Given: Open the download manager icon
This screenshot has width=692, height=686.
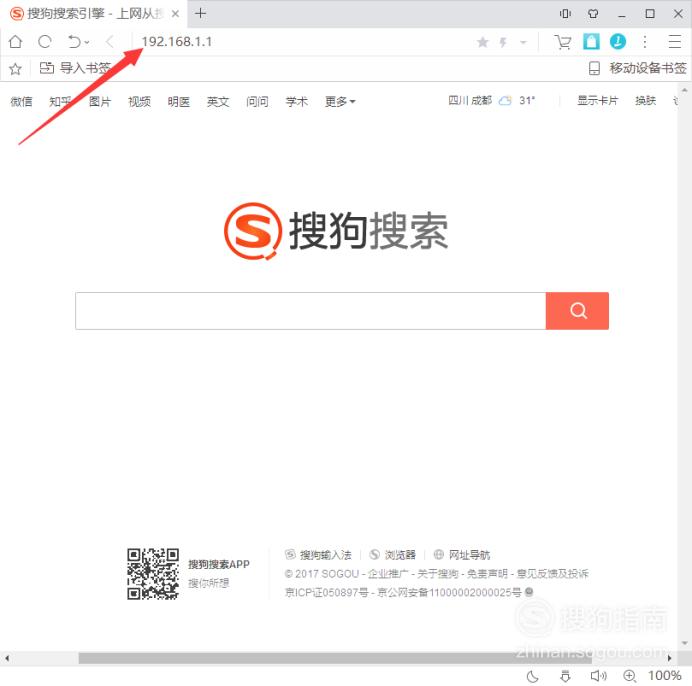Looking at the screenshot, I should [x=565, y=676].
